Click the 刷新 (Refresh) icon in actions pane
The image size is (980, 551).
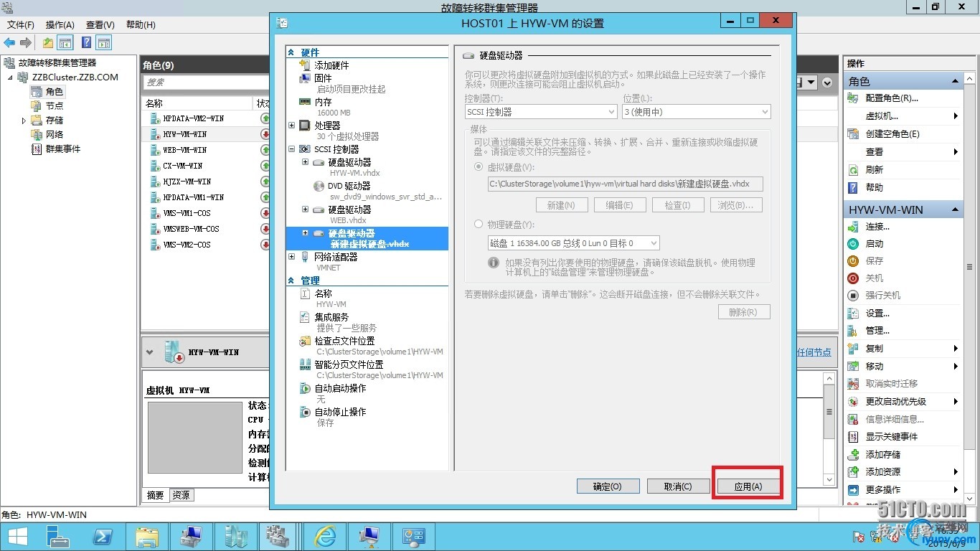(853, 170)
